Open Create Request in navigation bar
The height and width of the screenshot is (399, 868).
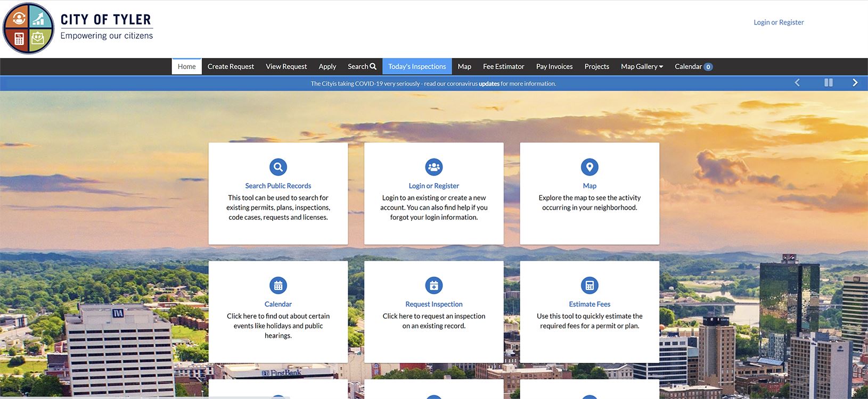pos(231,66)
